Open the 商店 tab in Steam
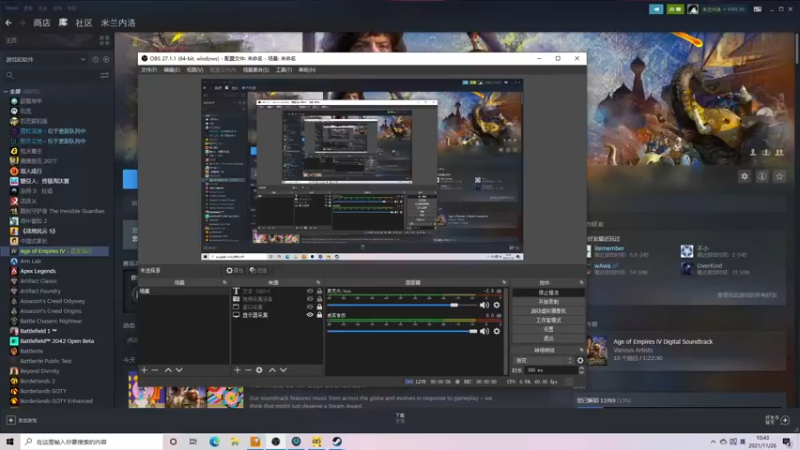 tap(42, 22)
